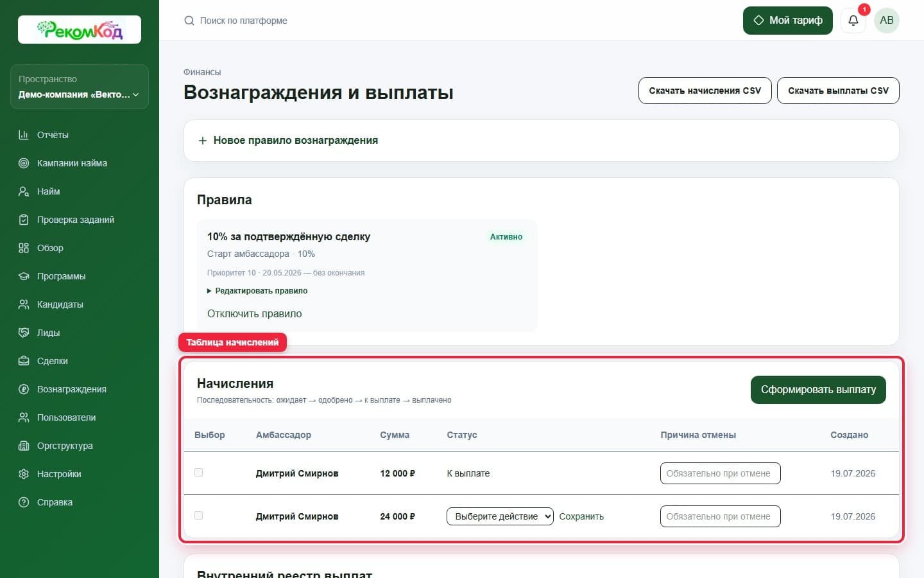The image size is (924, 578).
Task: Open the Пространство workspace selector
Action: tap(80, 87)
